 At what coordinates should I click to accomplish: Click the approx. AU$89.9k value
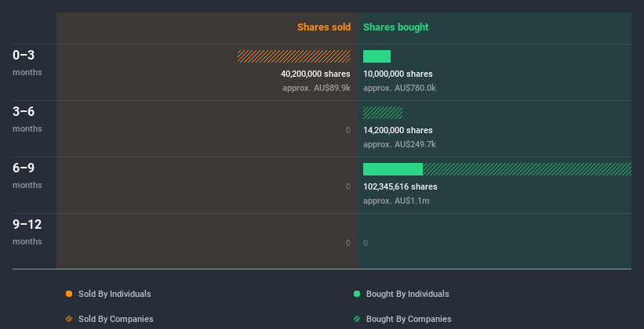(316, 88)
